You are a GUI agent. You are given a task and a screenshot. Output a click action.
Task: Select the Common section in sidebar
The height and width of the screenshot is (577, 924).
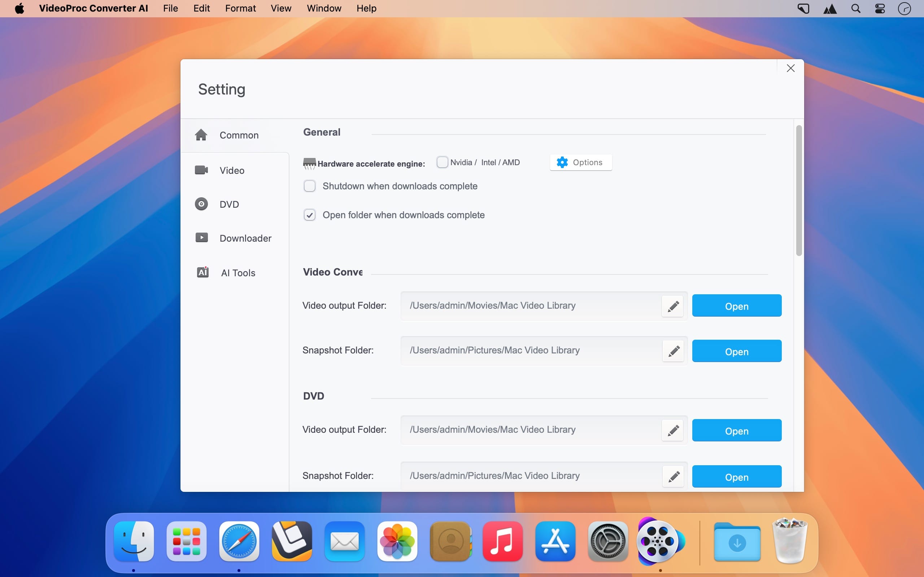point(238,135)
